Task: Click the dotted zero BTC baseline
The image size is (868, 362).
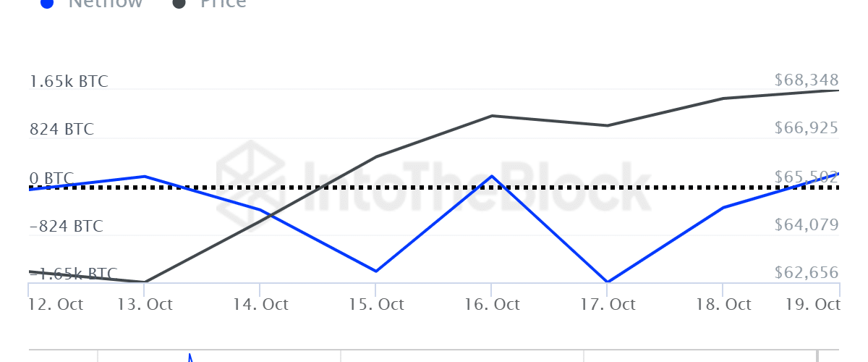Action: point(434,188)
